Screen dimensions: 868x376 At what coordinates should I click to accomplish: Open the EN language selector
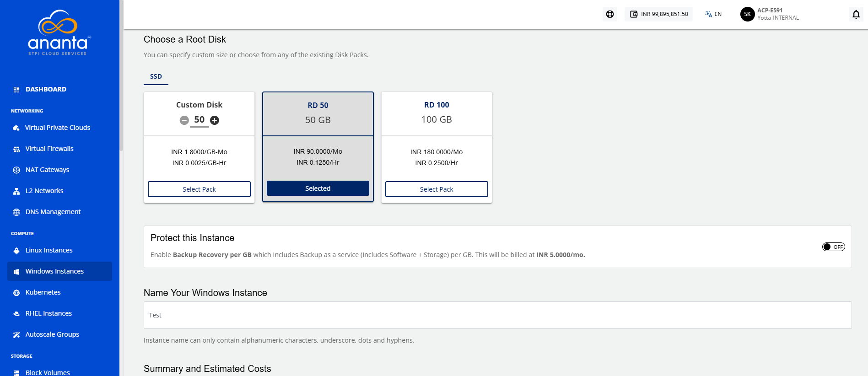coord(713,14)
